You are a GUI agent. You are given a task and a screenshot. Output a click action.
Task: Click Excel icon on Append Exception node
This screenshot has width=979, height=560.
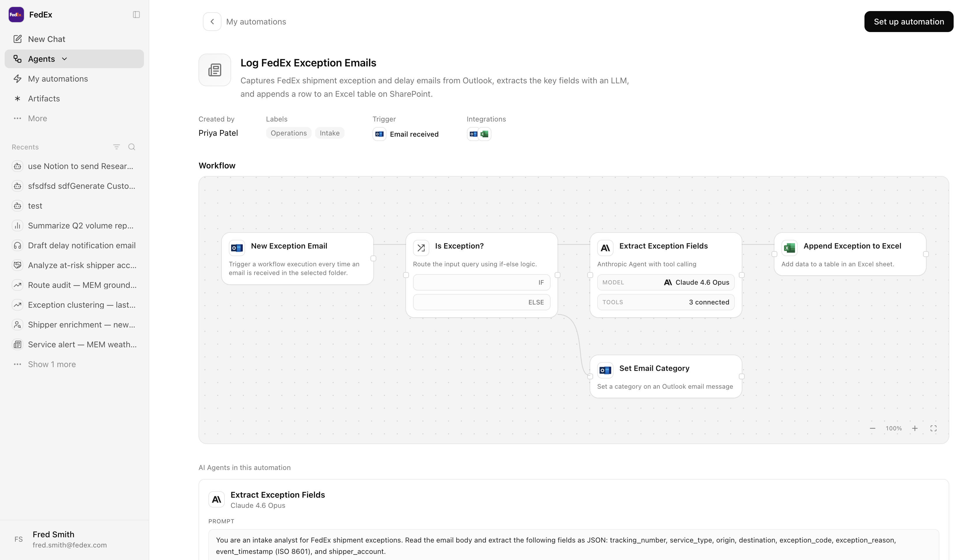(789, 248)
